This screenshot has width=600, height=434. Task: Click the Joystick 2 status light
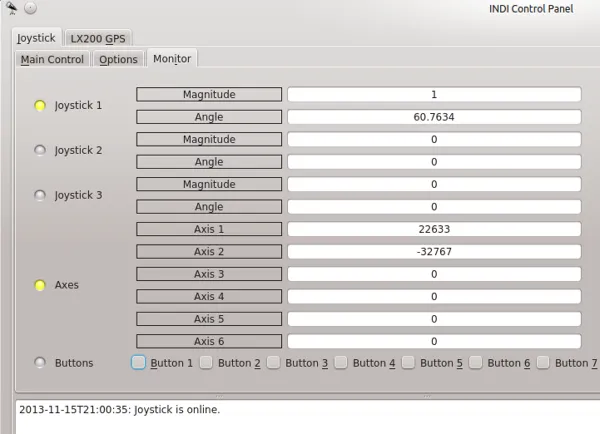click(40, 150)
